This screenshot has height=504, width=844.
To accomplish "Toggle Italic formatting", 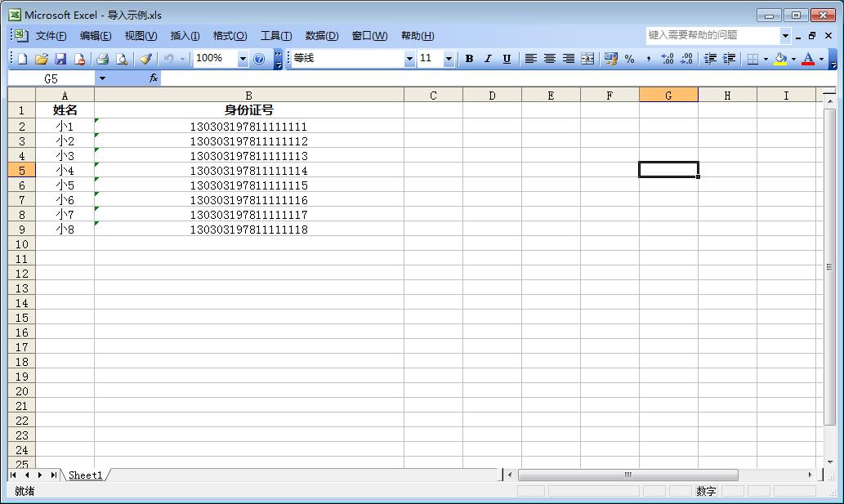I will 488,59.
